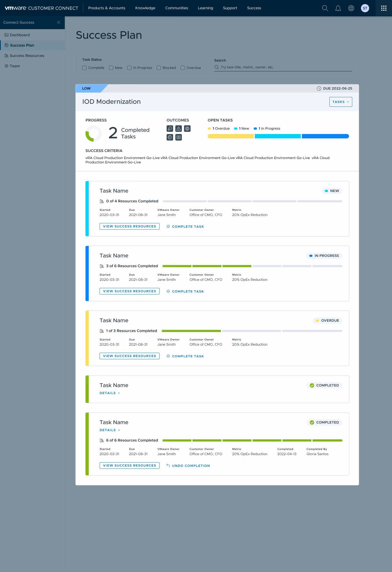
Task: View Success Resources for the IN PROGRESS task
Action: [x=130, y=291]
